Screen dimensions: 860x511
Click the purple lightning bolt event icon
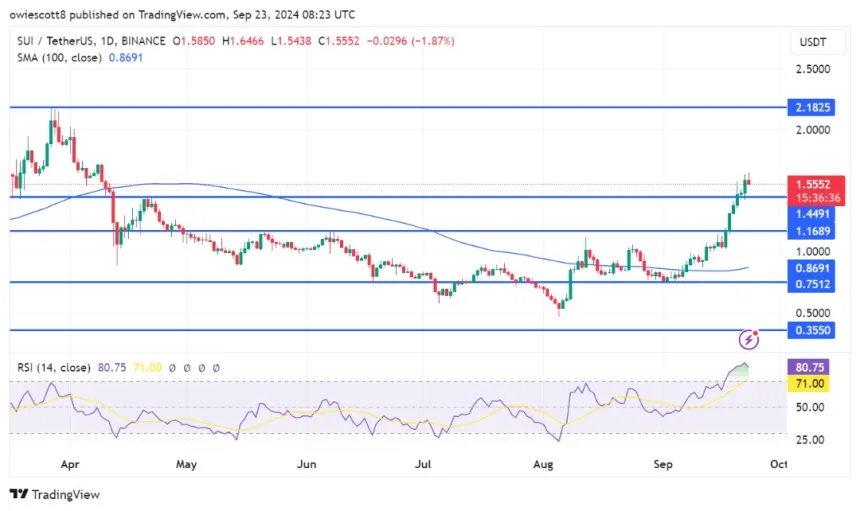(749, 340)
